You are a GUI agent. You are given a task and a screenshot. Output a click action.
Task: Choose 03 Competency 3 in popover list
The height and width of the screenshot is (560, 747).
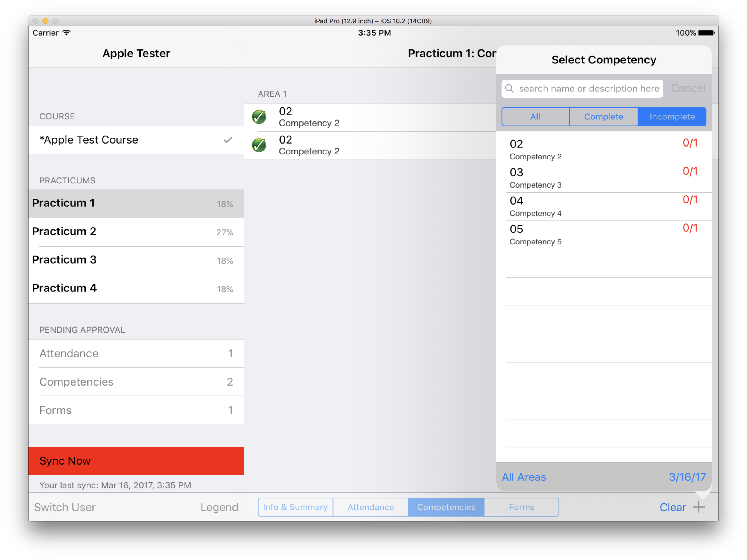click(x=604, y=178)
